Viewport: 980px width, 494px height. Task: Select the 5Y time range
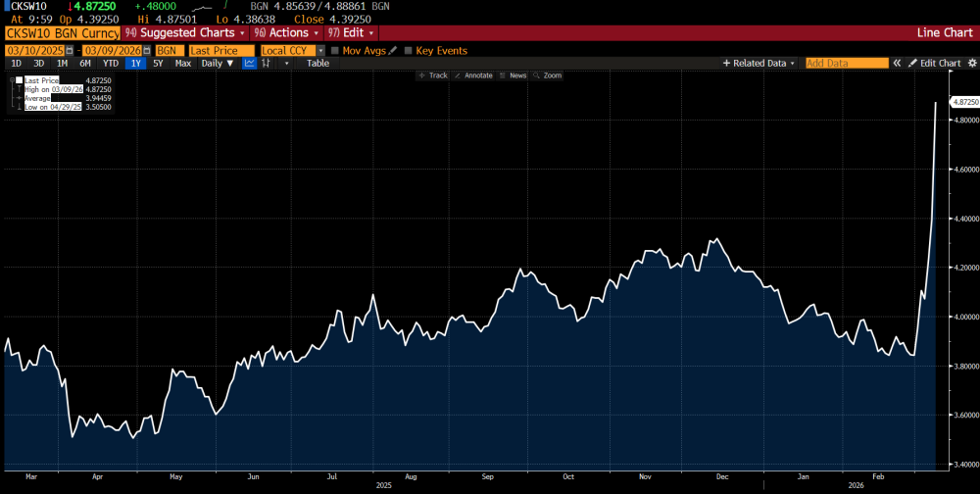coord(158,63)
